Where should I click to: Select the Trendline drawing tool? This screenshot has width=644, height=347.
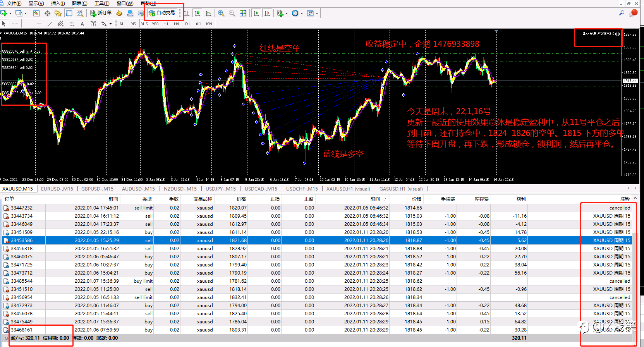click(x=50, y=24)
